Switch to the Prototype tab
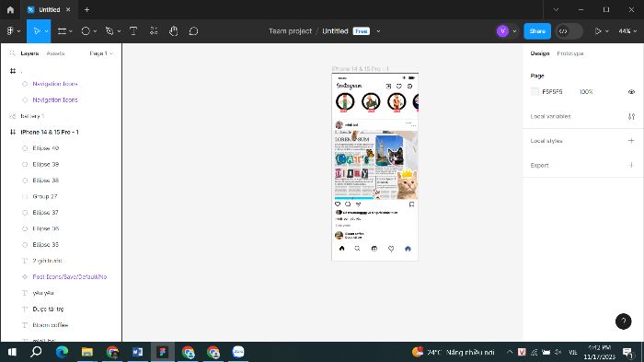The image size is (644, 362). pos(570,53)
